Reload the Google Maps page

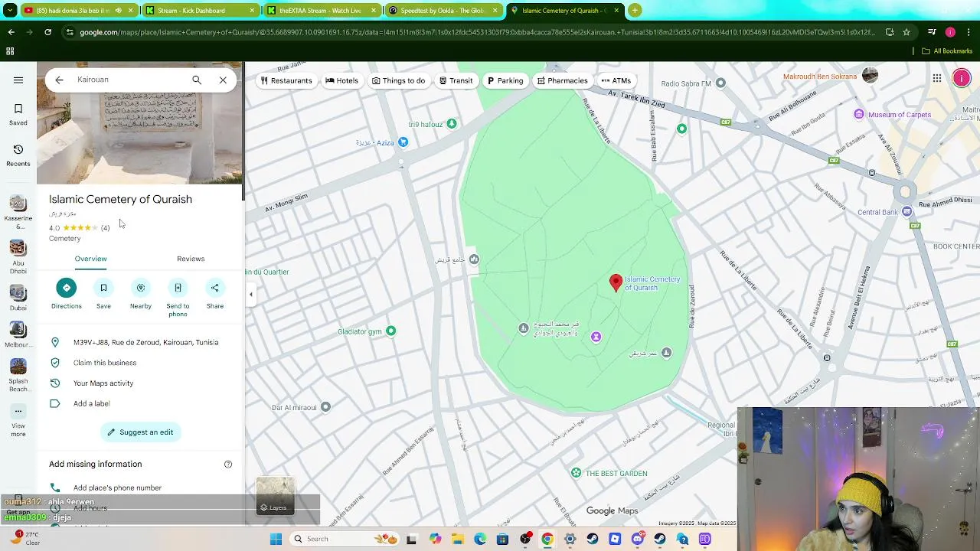tap(47, 32)
